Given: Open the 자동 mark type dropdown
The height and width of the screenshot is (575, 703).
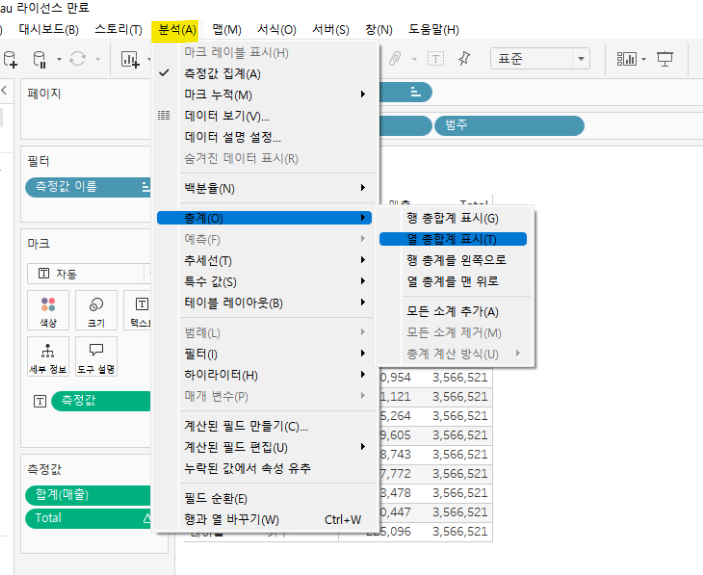Looking at the screenshot, I should (x=89, y=273).
